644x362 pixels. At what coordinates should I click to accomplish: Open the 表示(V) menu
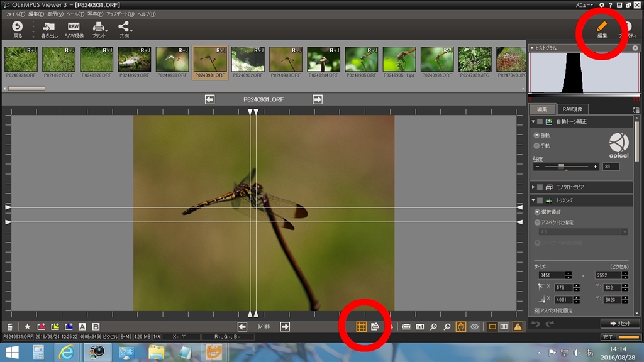[55, 14]
